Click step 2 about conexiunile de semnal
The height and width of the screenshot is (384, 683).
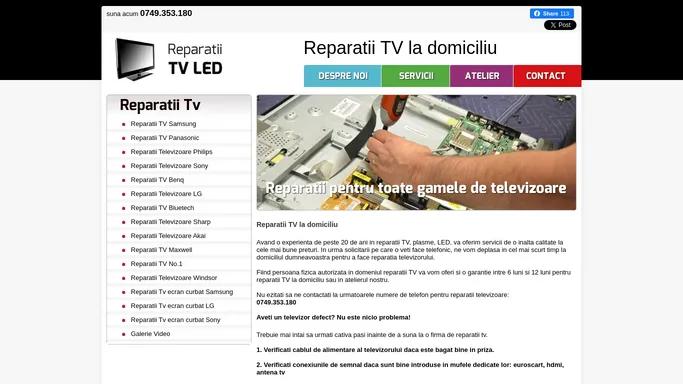pyautogui.click(x=410, y=368)
